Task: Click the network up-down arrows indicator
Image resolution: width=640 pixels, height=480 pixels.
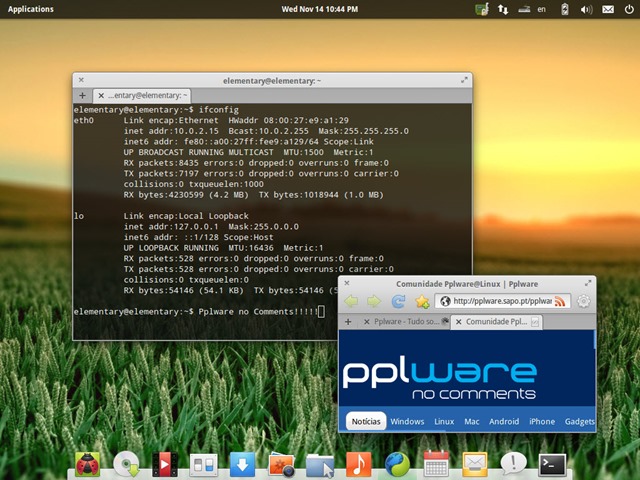Action: coord(503,9)
